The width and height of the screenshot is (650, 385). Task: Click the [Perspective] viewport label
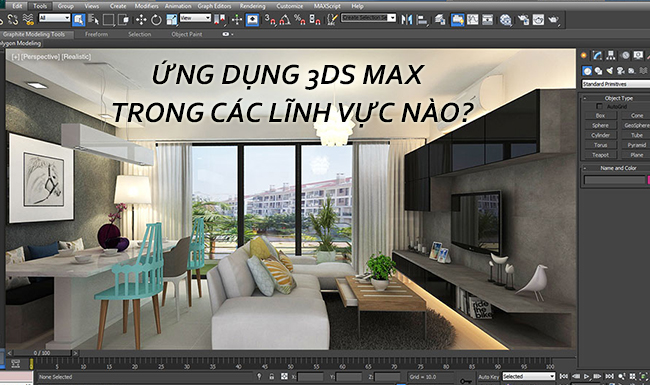pos(40,57)
